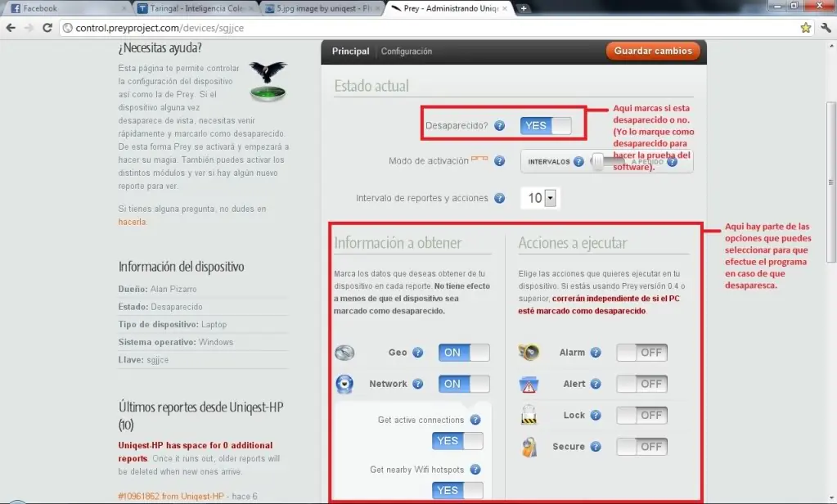This screenshot has height=504, width=837.
Task: Click the help icon next to Geo
Action: 417,353
